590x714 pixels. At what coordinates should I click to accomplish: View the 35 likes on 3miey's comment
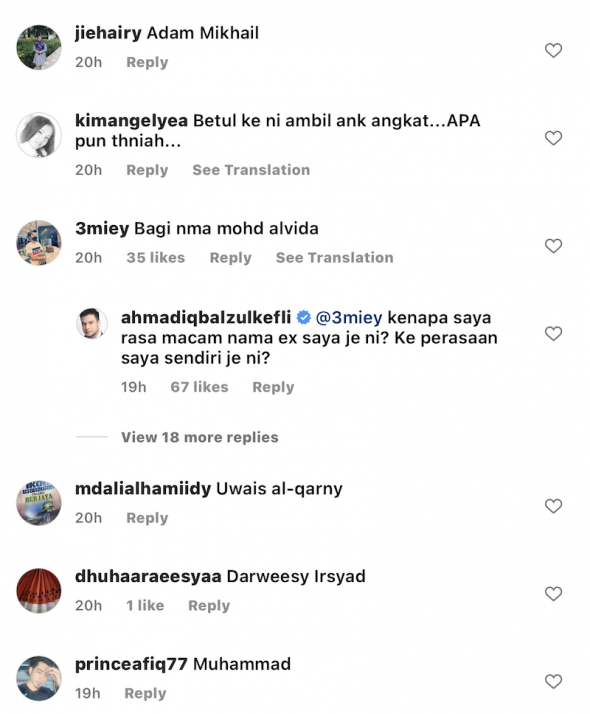click(156, 258)
